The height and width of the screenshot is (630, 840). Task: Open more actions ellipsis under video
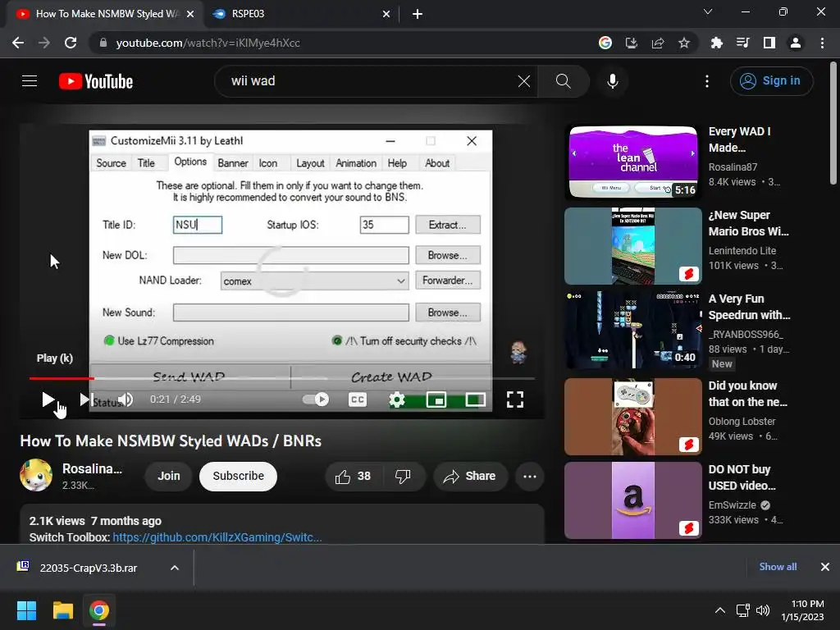[x=530, y=477]
